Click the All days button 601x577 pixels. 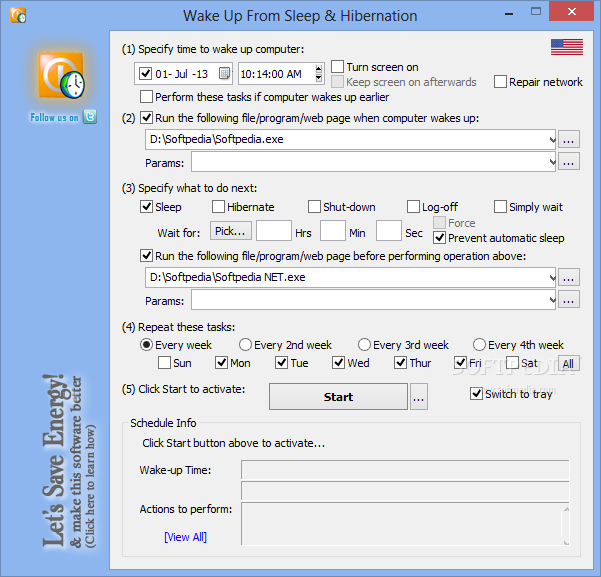pos(568,363)
